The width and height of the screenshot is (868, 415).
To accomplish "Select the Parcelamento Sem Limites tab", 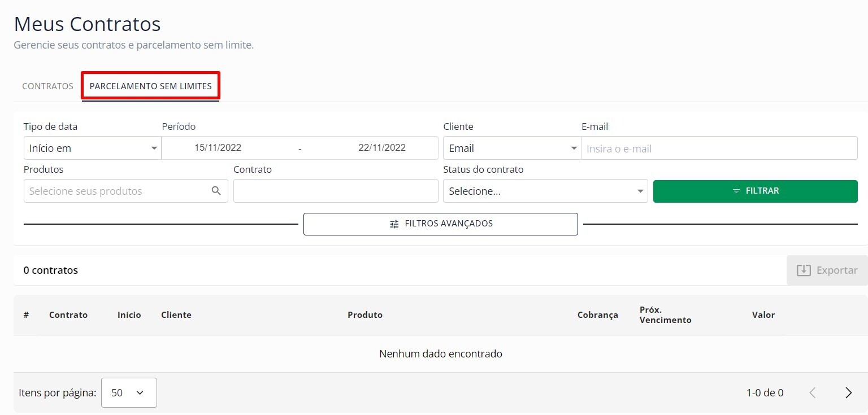I will pyautogui.click(x=150, y=86).
